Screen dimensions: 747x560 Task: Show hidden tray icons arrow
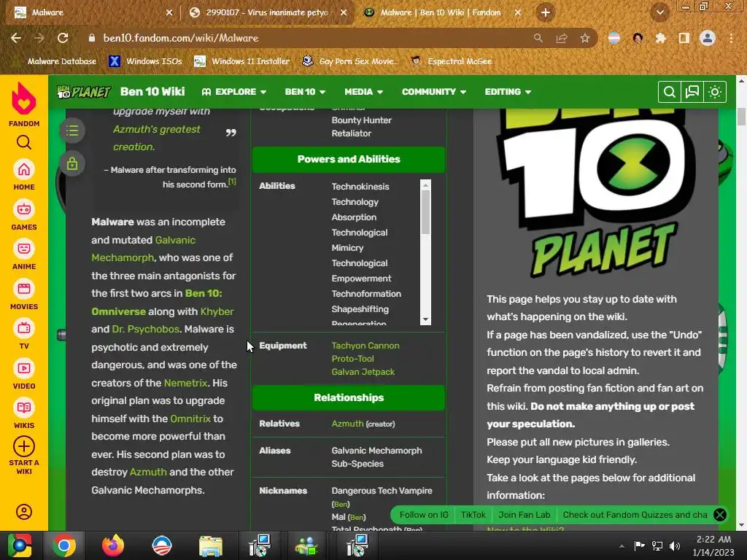tap(622, 546)
